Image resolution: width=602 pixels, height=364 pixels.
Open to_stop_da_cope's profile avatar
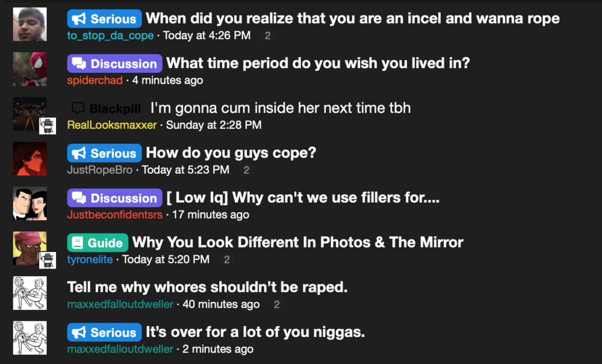click(30, 24)
